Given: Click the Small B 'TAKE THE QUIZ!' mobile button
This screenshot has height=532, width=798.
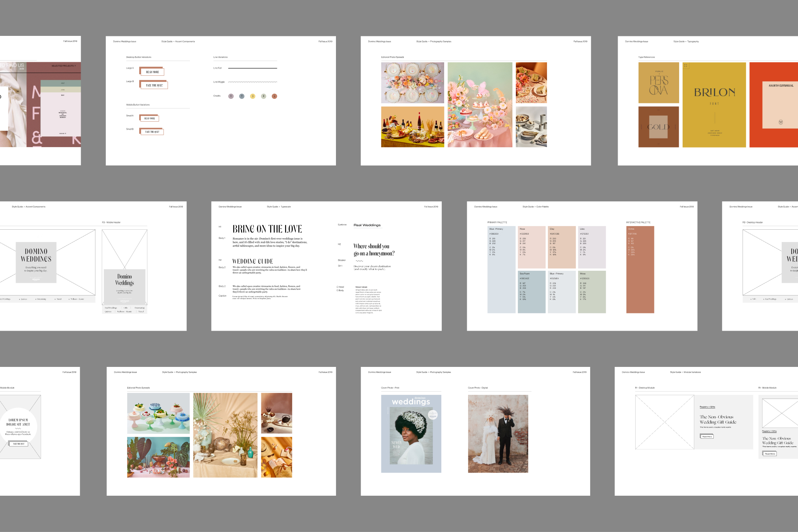Looking at the screenshot, I should [152, 132].
